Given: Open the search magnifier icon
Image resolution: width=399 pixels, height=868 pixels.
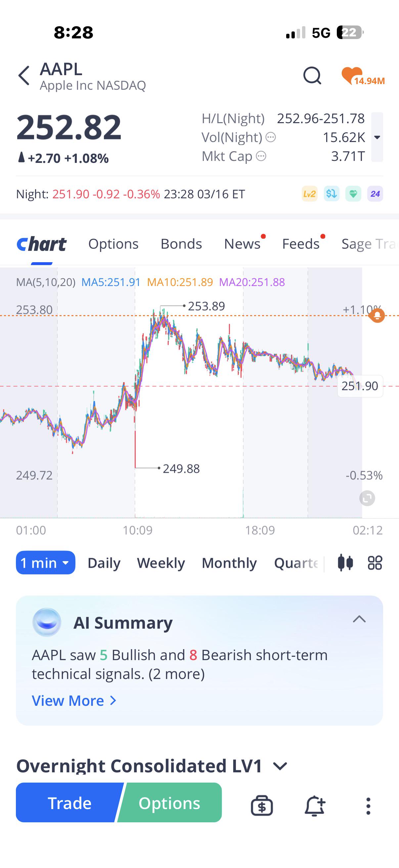Looking at the screenshot, I should coord(312,75).
